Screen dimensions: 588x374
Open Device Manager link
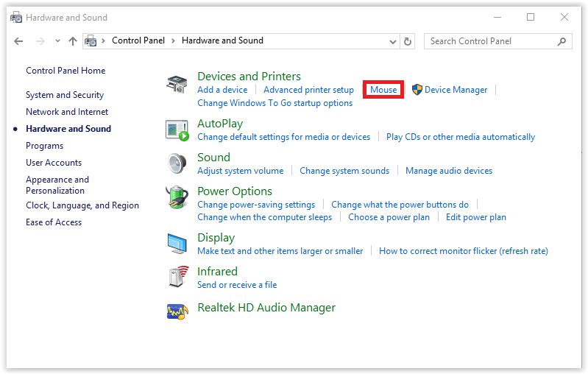[456, 90]
